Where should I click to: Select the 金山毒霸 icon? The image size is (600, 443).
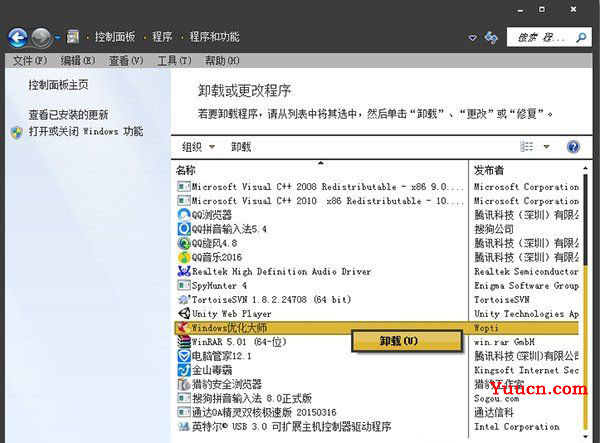184,370
